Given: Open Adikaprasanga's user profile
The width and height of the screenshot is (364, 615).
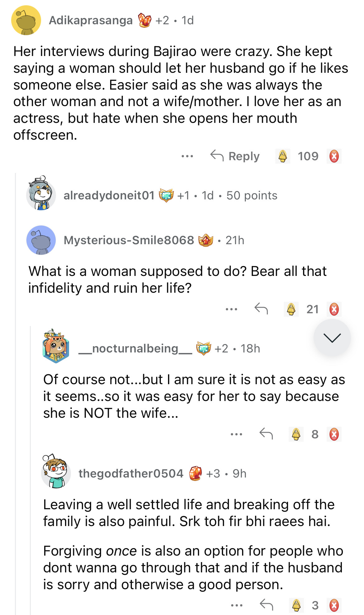Looking at the screenshot, I should click(91, 21).
